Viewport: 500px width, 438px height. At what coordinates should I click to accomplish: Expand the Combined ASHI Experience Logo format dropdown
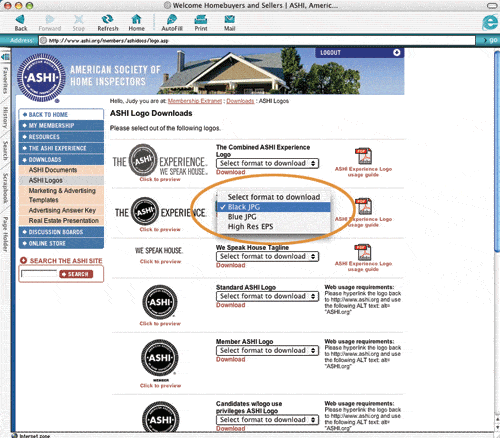point(268,163)
